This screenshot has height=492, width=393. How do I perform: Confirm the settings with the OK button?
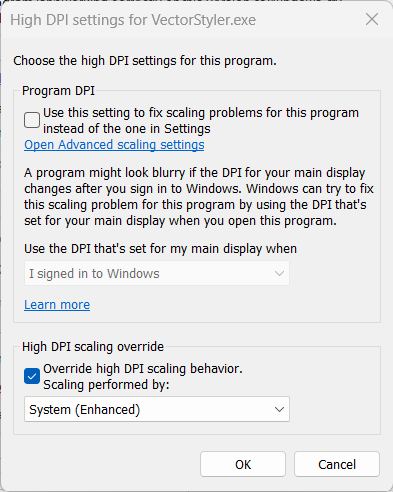point(243,464)
